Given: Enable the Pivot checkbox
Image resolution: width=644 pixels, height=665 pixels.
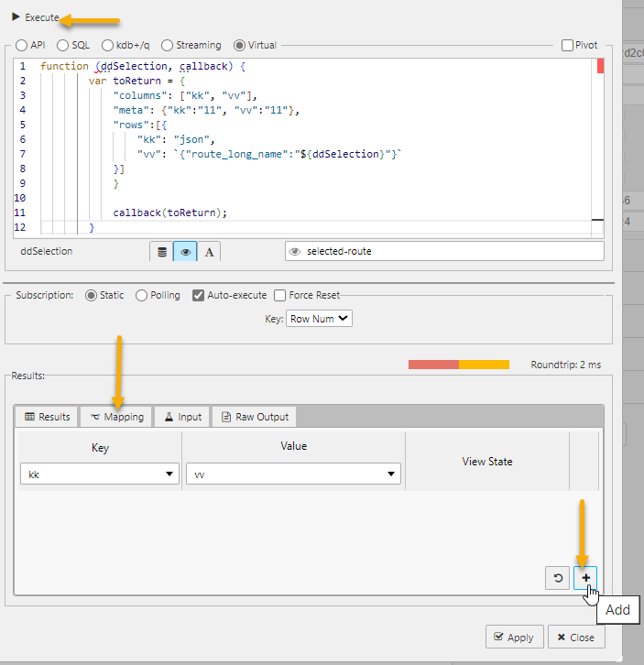Looking at the screenshot, I should [567, 46].
